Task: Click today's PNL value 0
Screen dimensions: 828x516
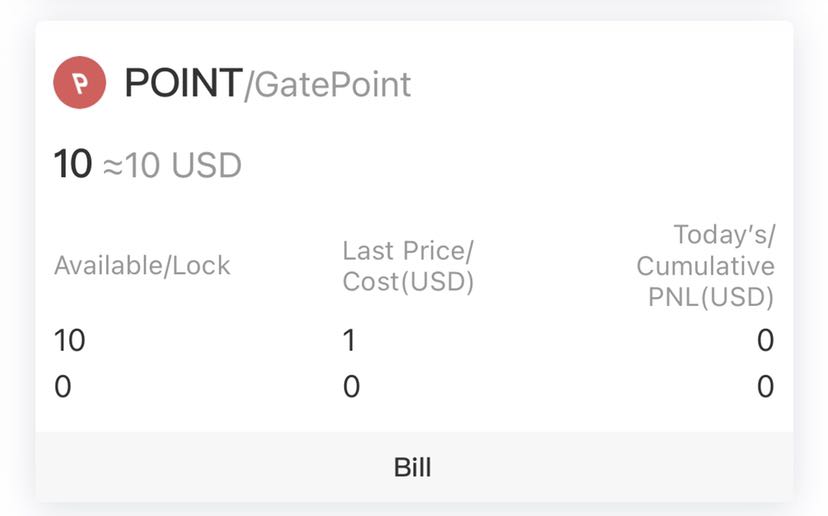Action: tap(766, 341)
